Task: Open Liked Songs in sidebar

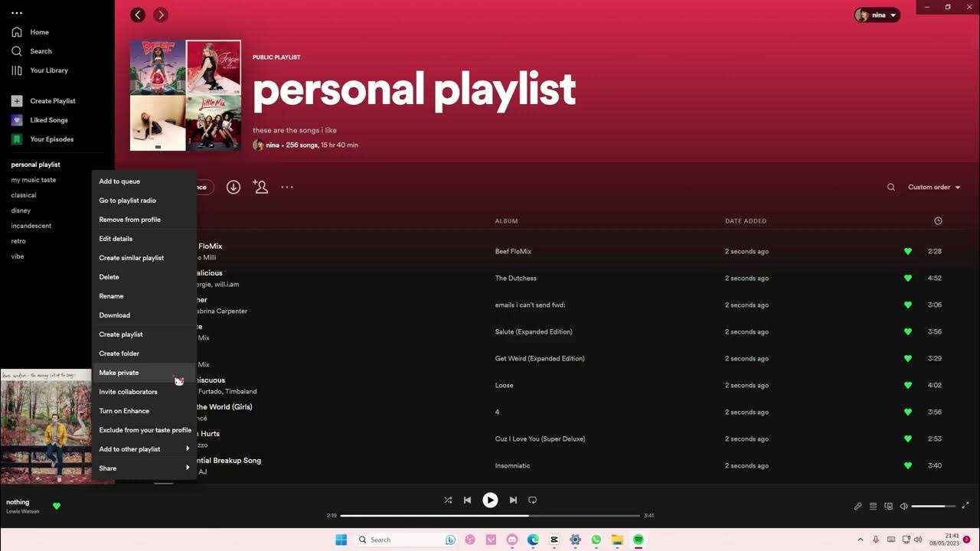Action: 40,120
